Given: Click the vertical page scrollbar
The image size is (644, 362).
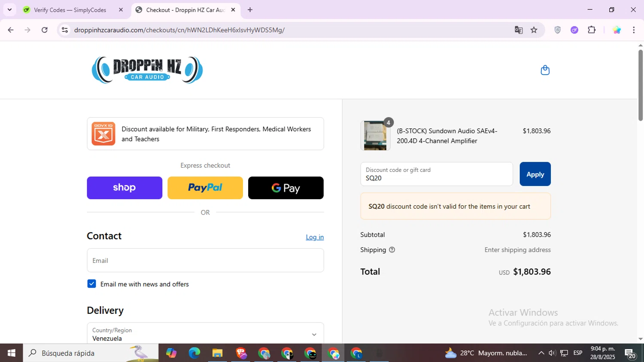Looking at the screenshot, I should click(x=640, y=85).
